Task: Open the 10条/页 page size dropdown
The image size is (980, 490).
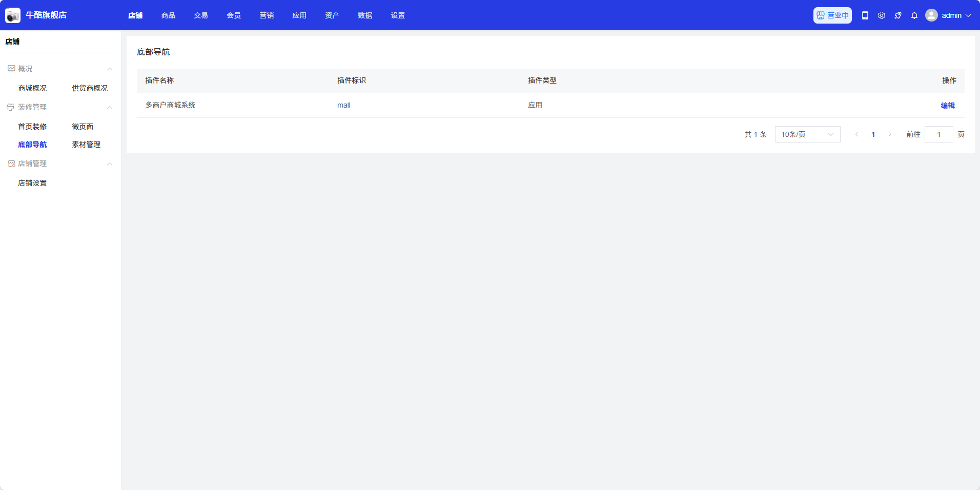Action: tap(807, 134)
